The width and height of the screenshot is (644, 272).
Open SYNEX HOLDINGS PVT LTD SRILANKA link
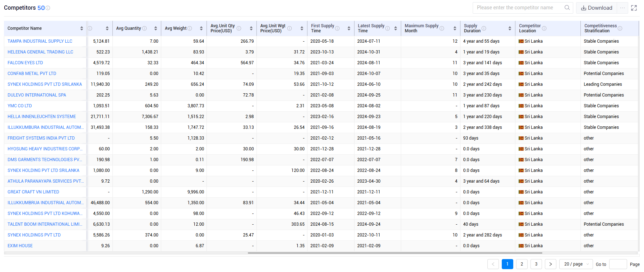click(x=45, y=84)
